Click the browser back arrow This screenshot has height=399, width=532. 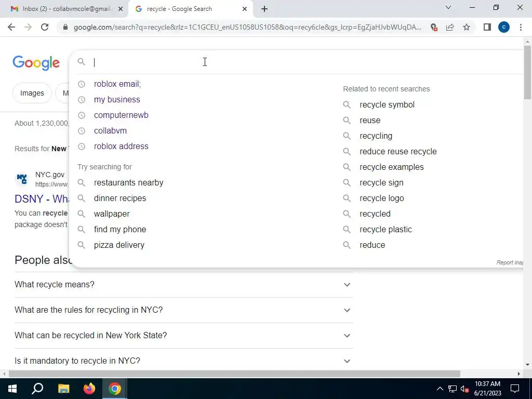click(11, 27)
